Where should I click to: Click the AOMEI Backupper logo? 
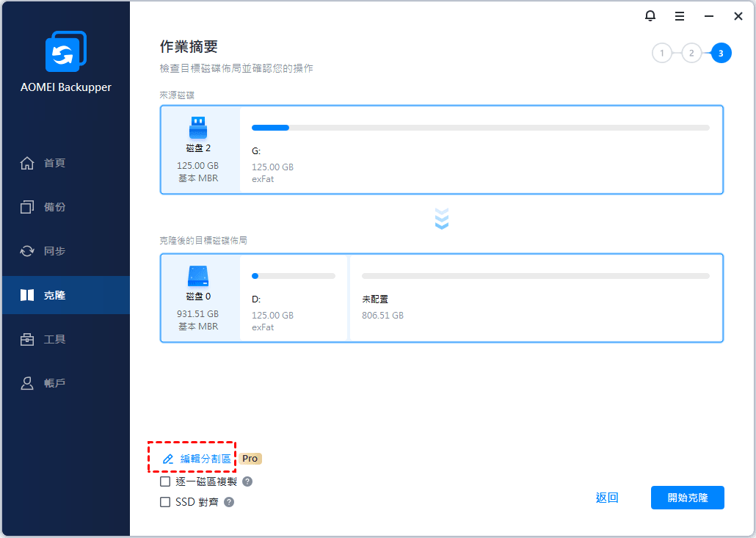pos(66,51)
